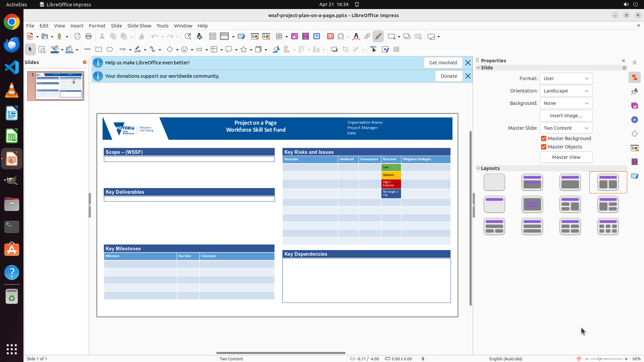Click the Insert Table toolbar icon
This screenshot has width=644, height=362.
[279, 37]
